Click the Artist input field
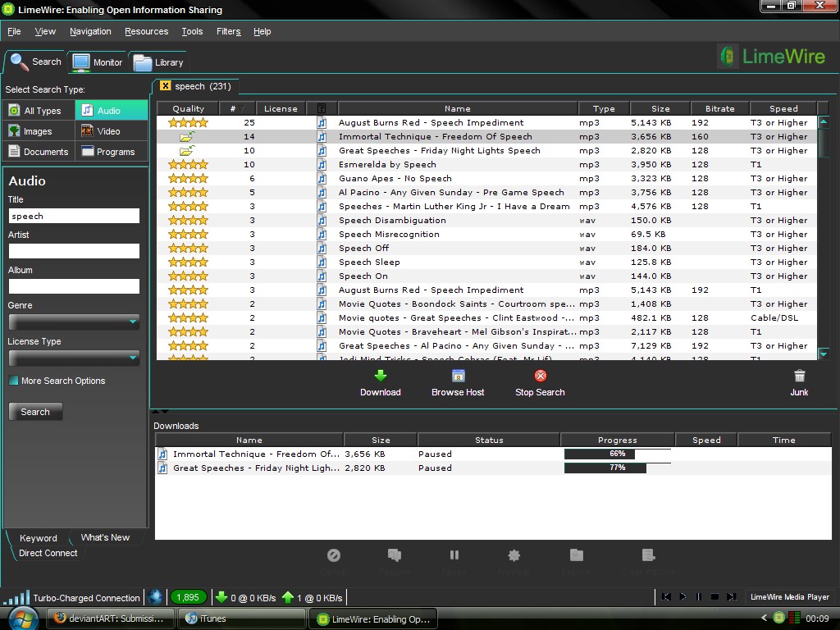 click(x=74, y=251)
